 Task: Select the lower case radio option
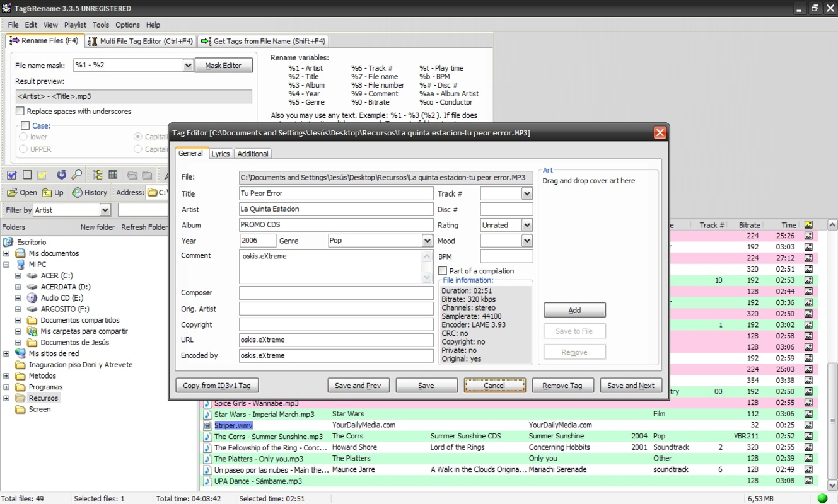(23, 137)
